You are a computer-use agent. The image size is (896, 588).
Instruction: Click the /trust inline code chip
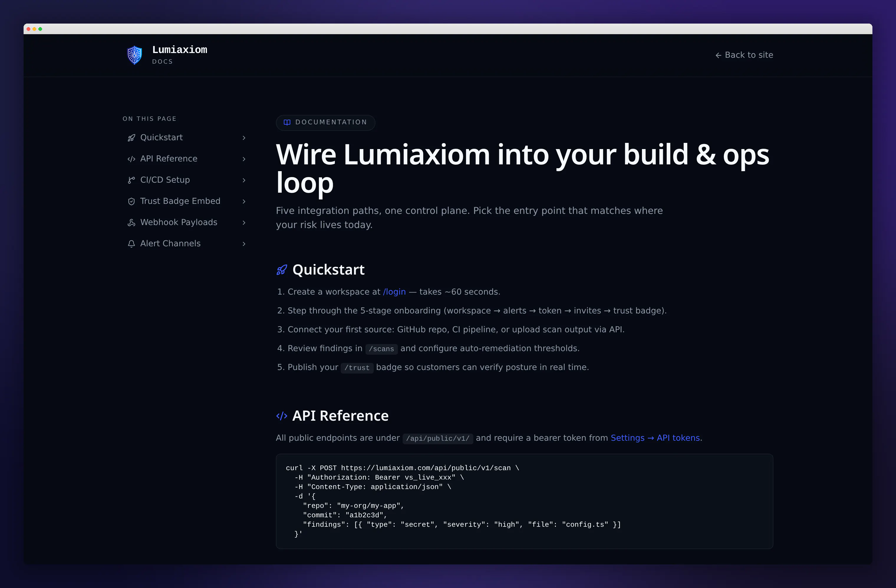(357, 368)
